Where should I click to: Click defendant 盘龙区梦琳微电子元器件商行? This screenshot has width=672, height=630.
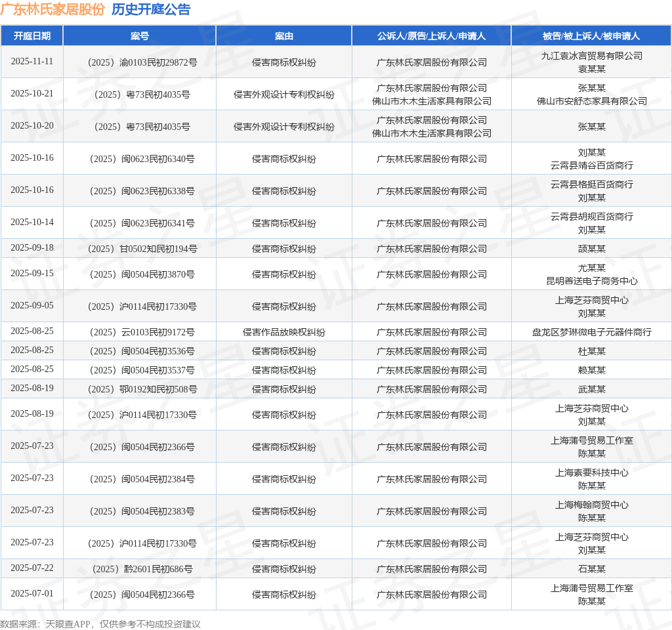[591, 332]
